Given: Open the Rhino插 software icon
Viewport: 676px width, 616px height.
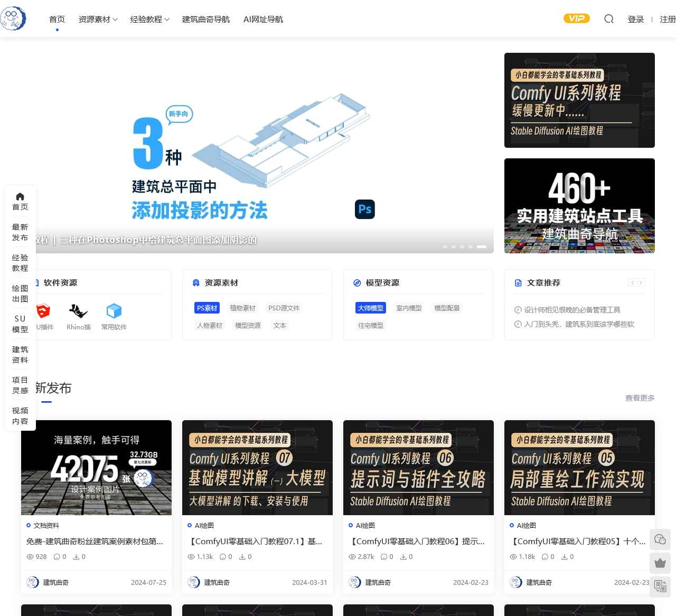Looking at the screenshot, I should [78, 311].
